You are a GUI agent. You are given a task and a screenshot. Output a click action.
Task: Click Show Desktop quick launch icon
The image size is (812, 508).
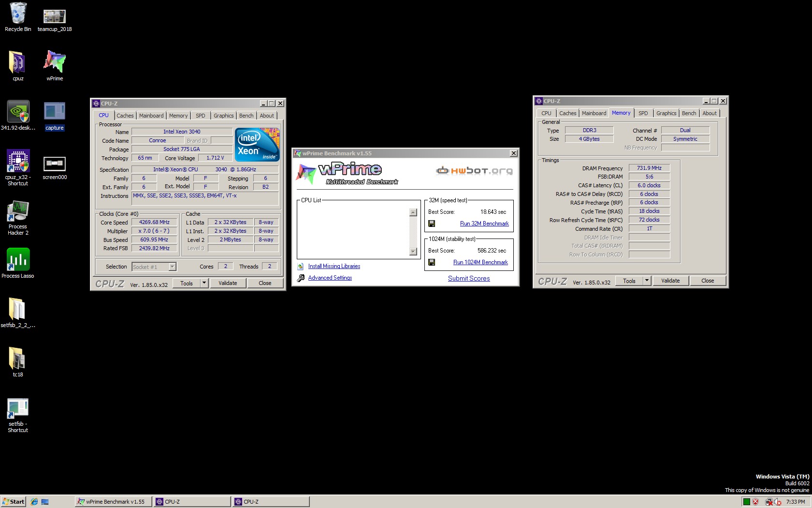[45, 502]
